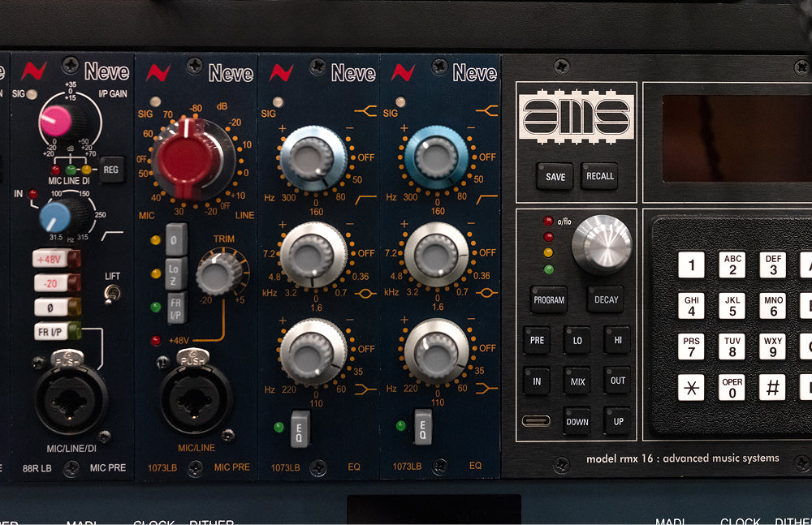Image resolution: width=812 pixels, height=525 pixels.
Task: Click the blue high-pass filter knob on 88R LB
Action: 56,217
